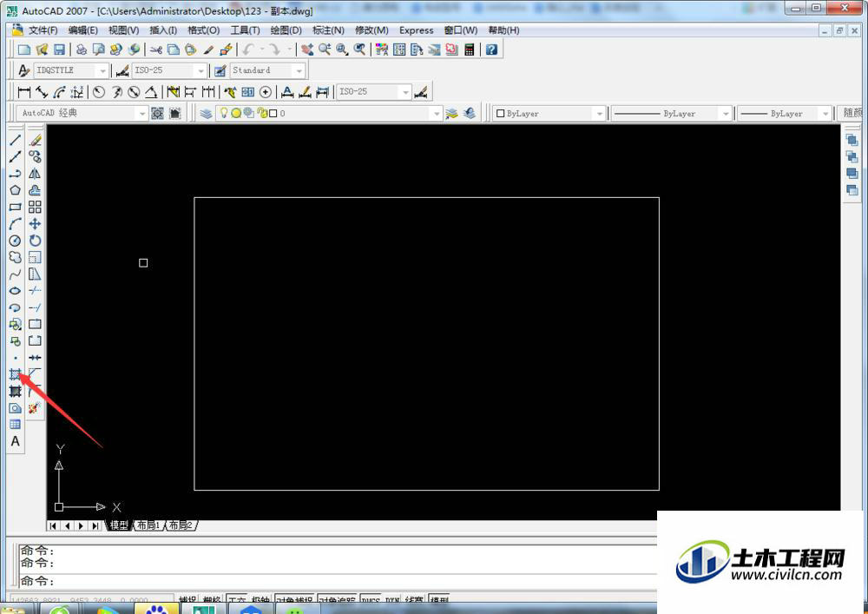Open the 绘图(D) menu
Screen dimensions: 868x614
point(286,30)
